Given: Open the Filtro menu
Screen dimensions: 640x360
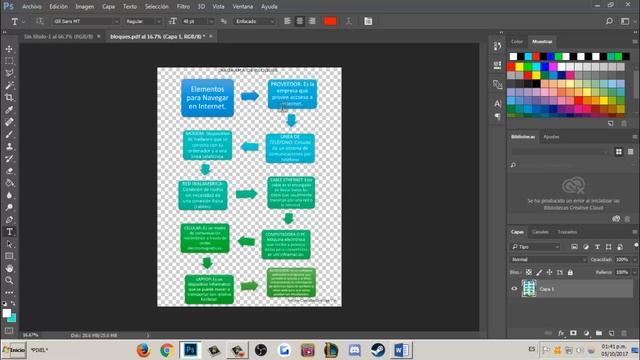Looking at the screenshot, I should [x=183, y=7].
